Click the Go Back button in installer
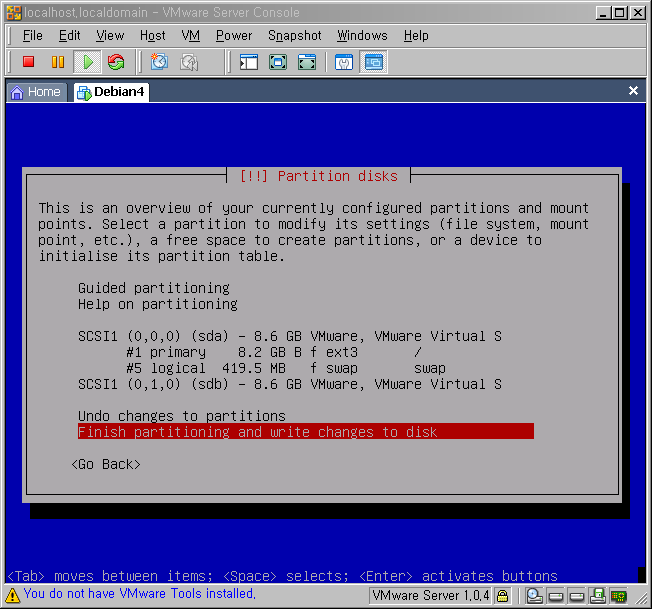Screen dimensions: 652x609 pyautogui.click(x=106, y=464)
